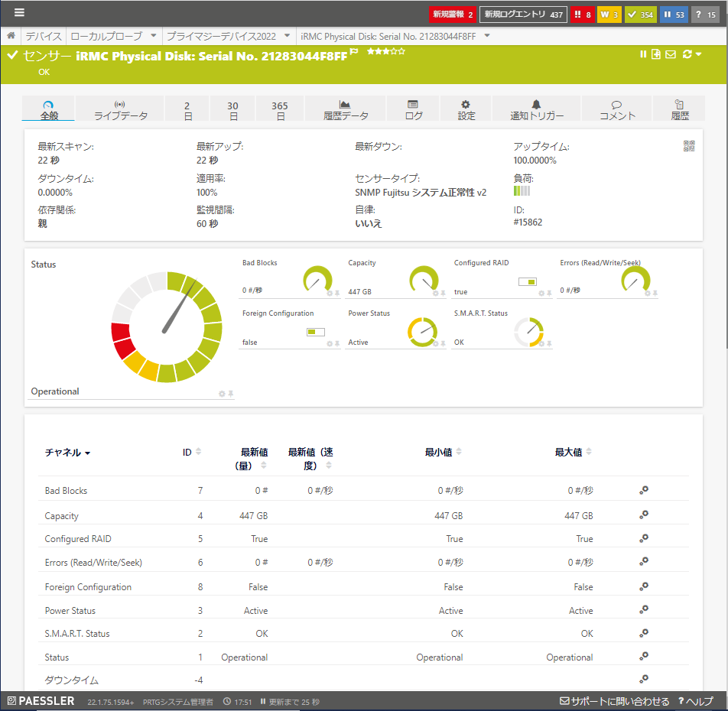Pin the S.M.A.R.T. Status gauge

coord(549,344)
